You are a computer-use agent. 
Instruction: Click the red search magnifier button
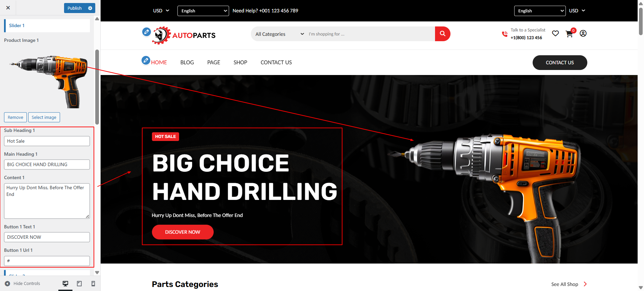pos(442,34)
